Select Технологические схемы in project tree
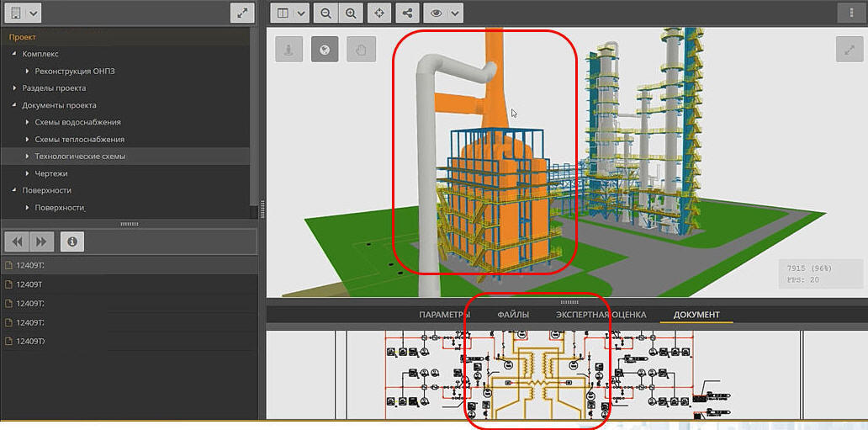 pyautogui.click(x=80, y=157)
